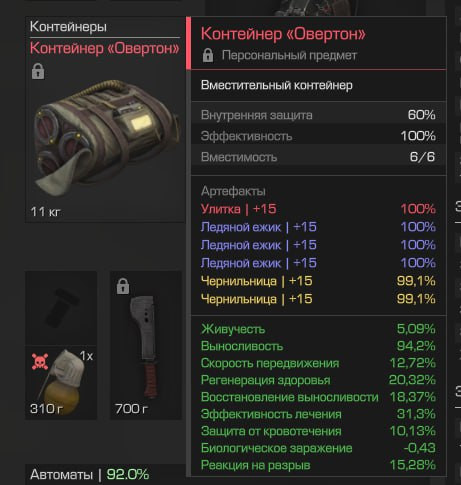The image size is (461, 485).
Task: Click the Вместительный контейнер description
Action: (x=277, y=85)
